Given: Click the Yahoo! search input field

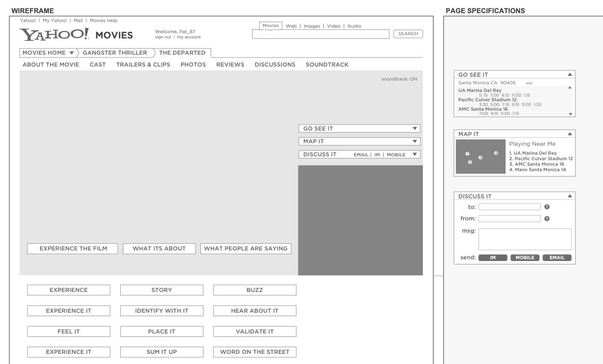Looking at the screenshot, I should tap(321, 34).
